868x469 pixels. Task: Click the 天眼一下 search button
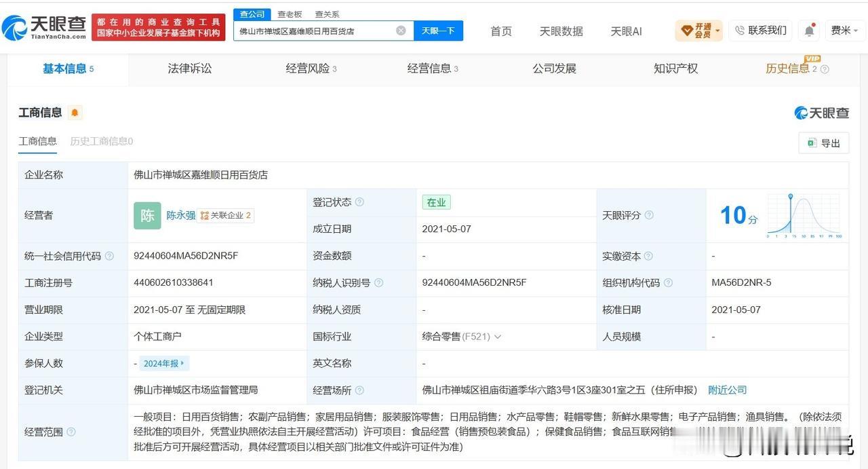(438, 31)
